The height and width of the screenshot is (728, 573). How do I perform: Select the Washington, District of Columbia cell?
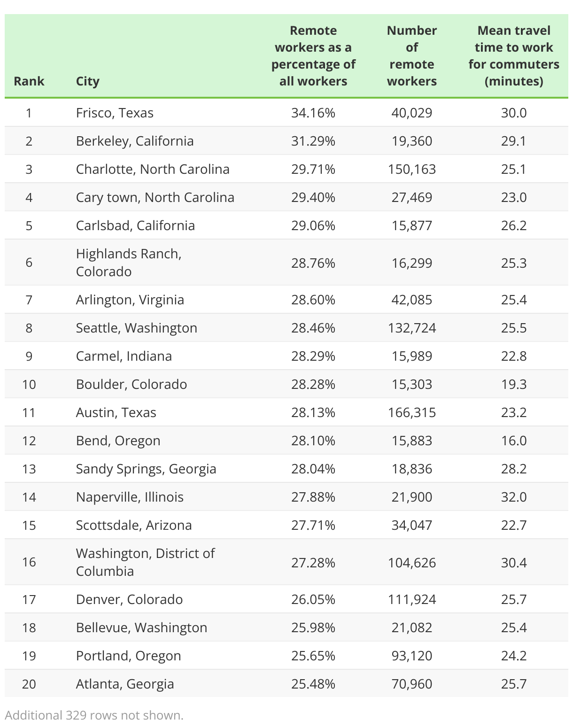[145, 562]
